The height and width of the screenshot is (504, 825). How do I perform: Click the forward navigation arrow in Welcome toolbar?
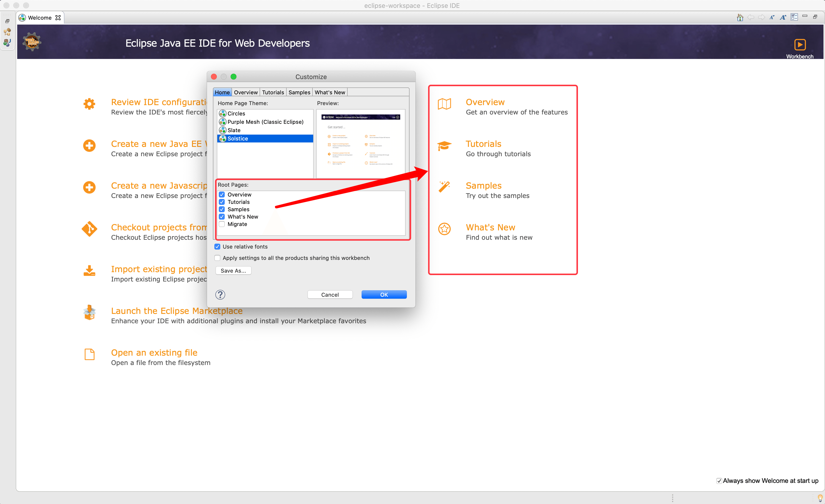click(x=761, y=17)
